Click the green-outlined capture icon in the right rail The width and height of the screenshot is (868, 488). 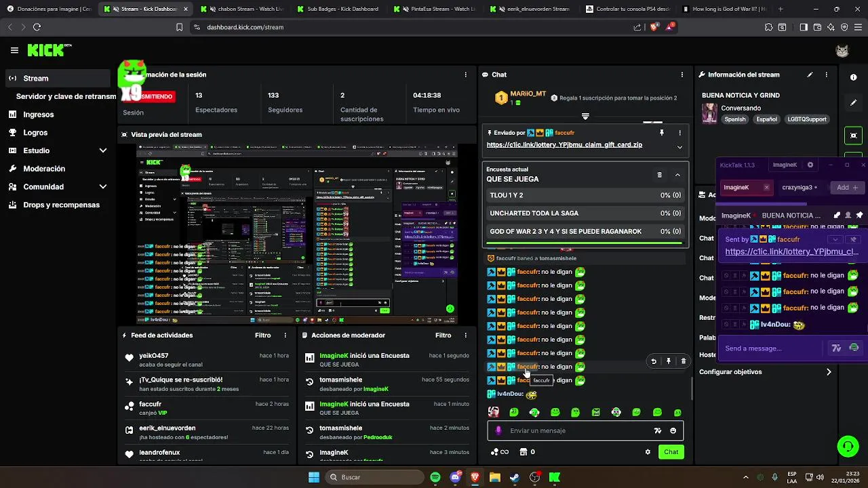(853, 136)
